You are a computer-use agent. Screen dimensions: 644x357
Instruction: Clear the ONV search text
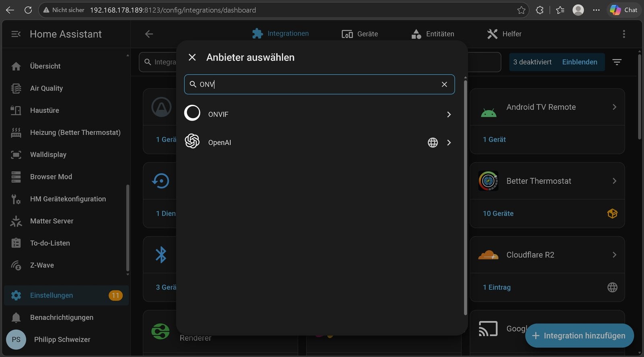(444, 84)
